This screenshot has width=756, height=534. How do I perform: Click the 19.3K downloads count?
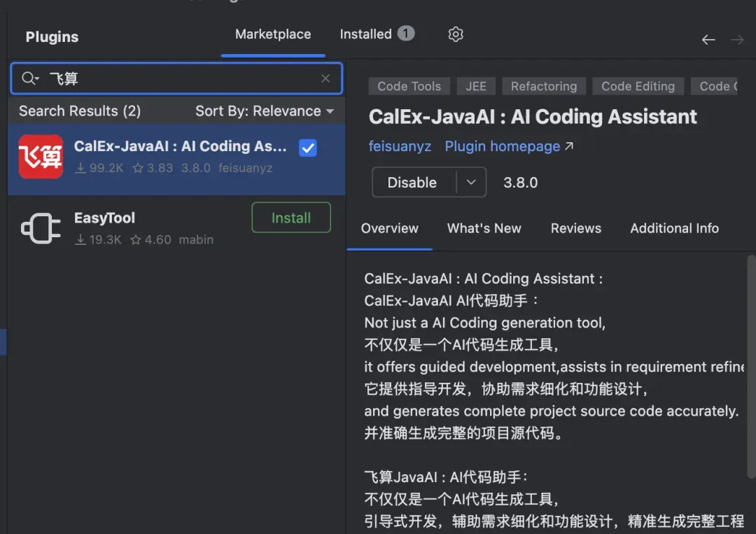99,239
